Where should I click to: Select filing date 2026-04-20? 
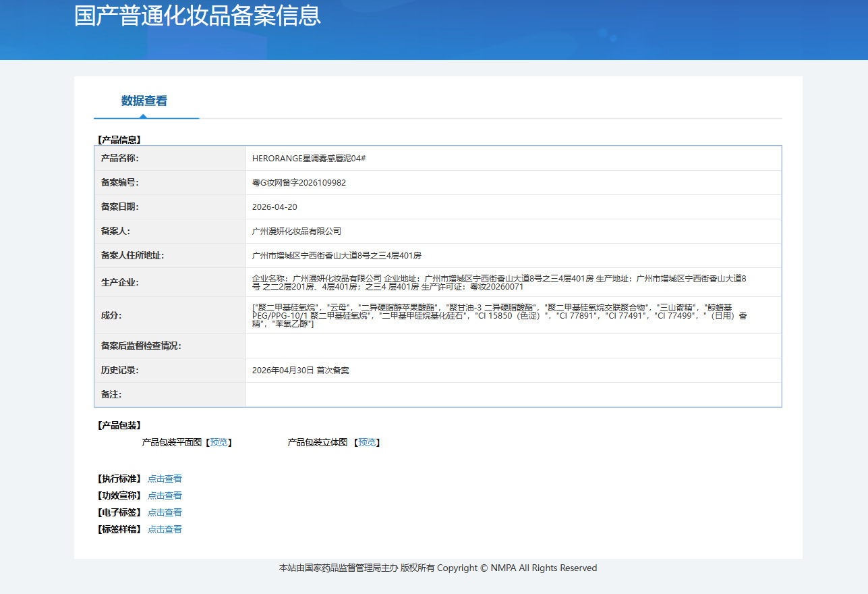pos(274,207)
